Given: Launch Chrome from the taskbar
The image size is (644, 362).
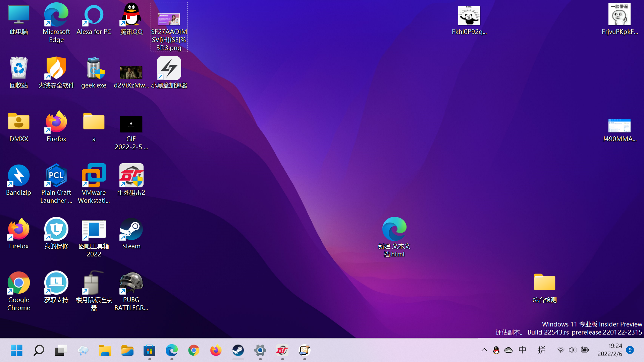Looking at the screenshot, I should (x=194, y=350).
